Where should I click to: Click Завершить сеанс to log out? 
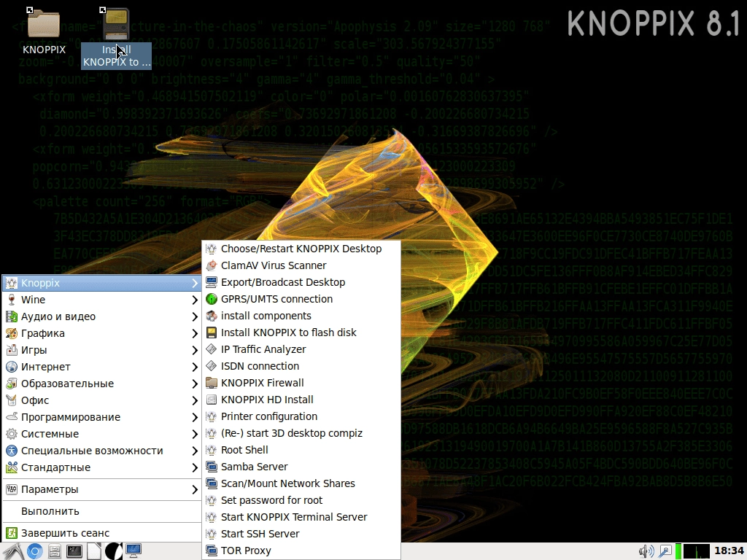[101, 533]
